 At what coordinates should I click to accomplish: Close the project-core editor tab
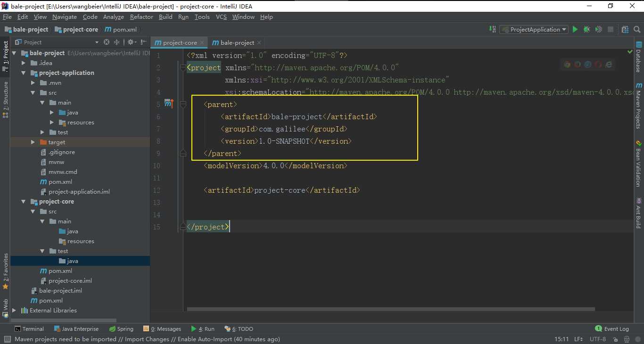pos(202,42)
